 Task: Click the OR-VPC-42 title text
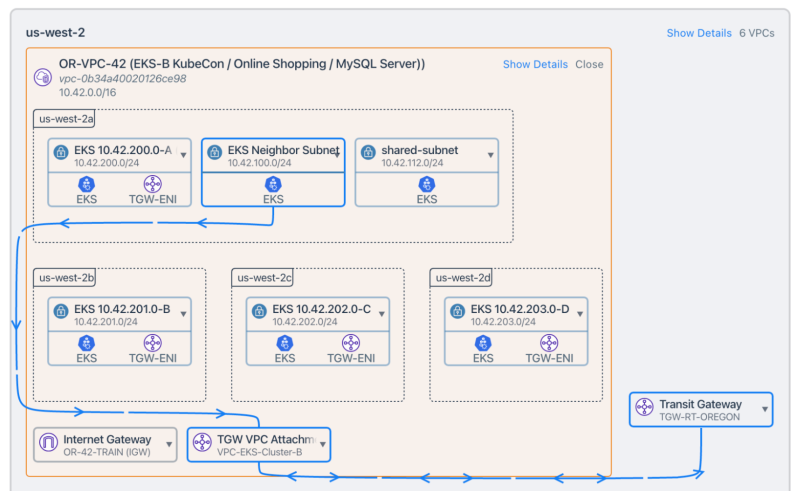tap(242, 64)
